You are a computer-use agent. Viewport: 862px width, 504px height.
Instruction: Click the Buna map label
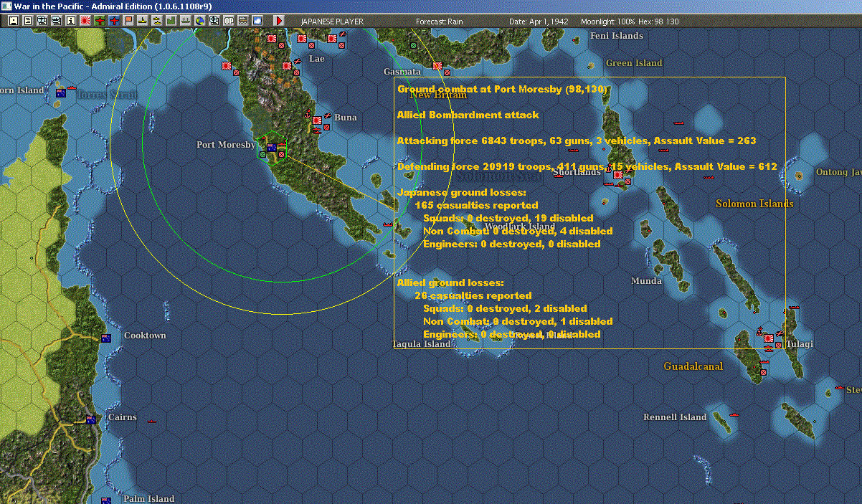pyautogui.click(x=346, y=118)
